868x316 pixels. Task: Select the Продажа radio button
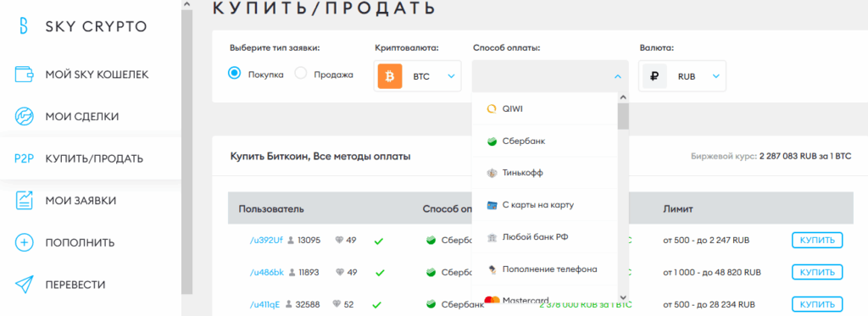pos(301,73)
